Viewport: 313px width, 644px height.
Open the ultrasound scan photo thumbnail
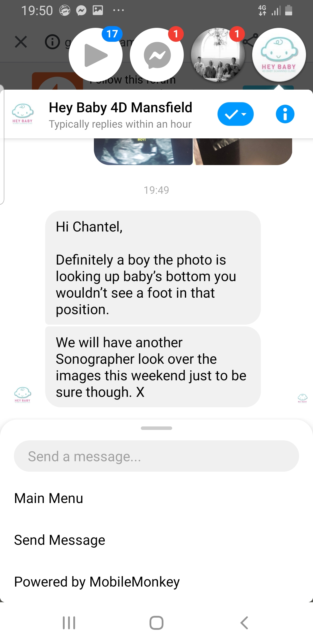(143, 151)
